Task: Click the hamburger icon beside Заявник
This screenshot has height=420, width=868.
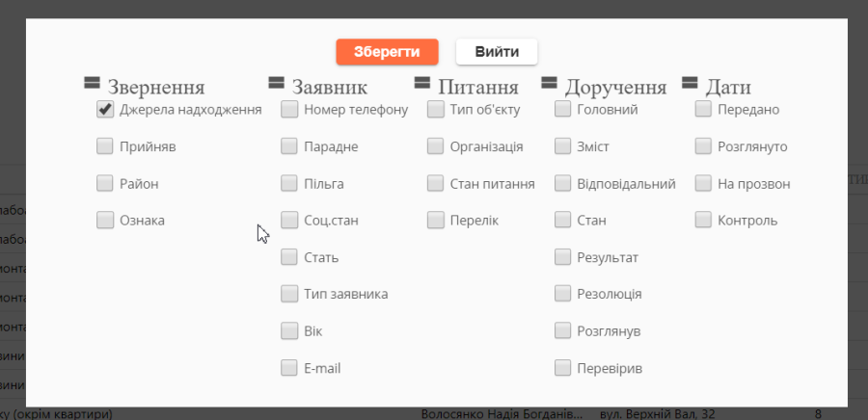Action: pyautogui.click(x=277, y=84)
